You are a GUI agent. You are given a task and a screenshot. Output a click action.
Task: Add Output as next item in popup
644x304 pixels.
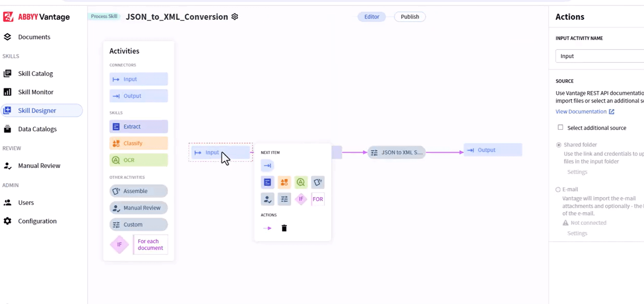click(x=267, y=165)
